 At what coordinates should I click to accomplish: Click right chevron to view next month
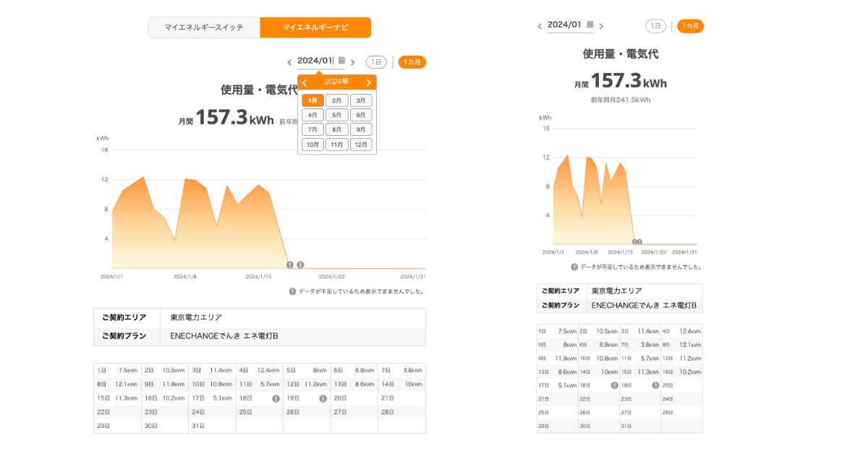pos(354,61)
